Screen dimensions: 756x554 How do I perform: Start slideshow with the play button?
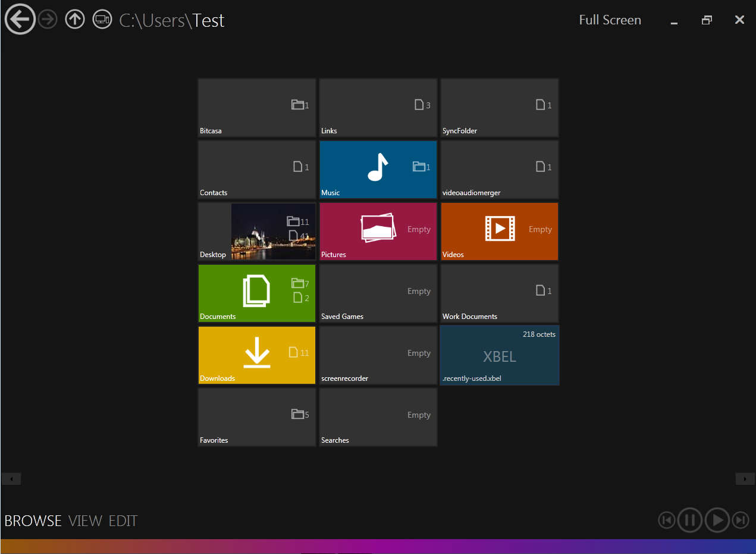[x=717, y=521]
